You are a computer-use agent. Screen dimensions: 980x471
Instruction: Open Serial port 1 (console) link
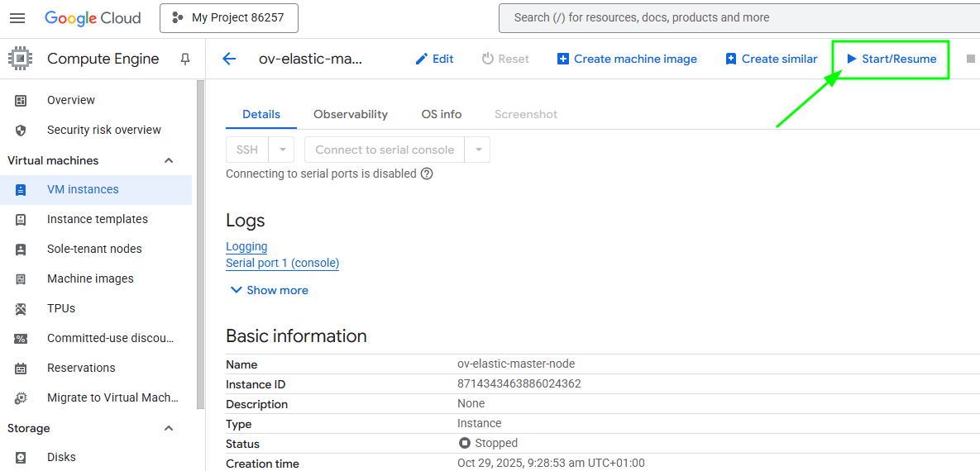282,263
